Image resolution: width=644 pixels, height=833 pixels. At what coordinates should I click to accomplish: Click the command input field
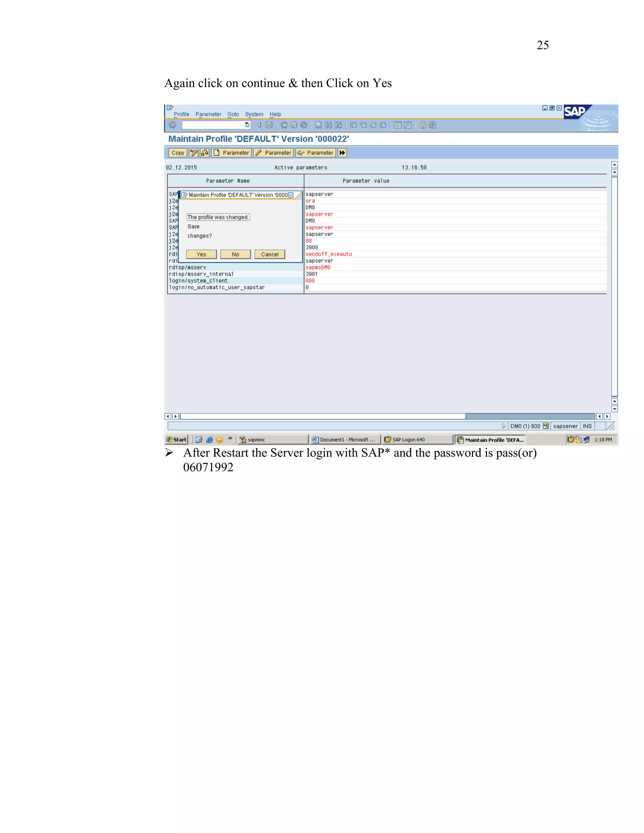[x=213, y=125]
